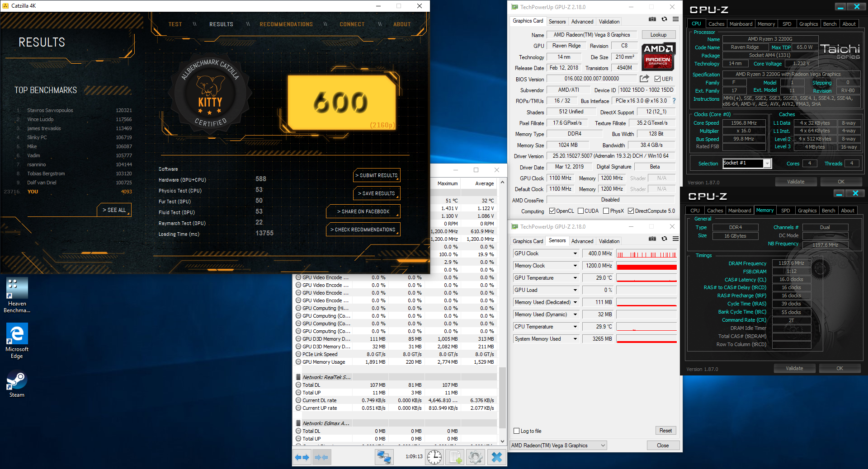Open System Memory Used dropdown

pos(575,339)
